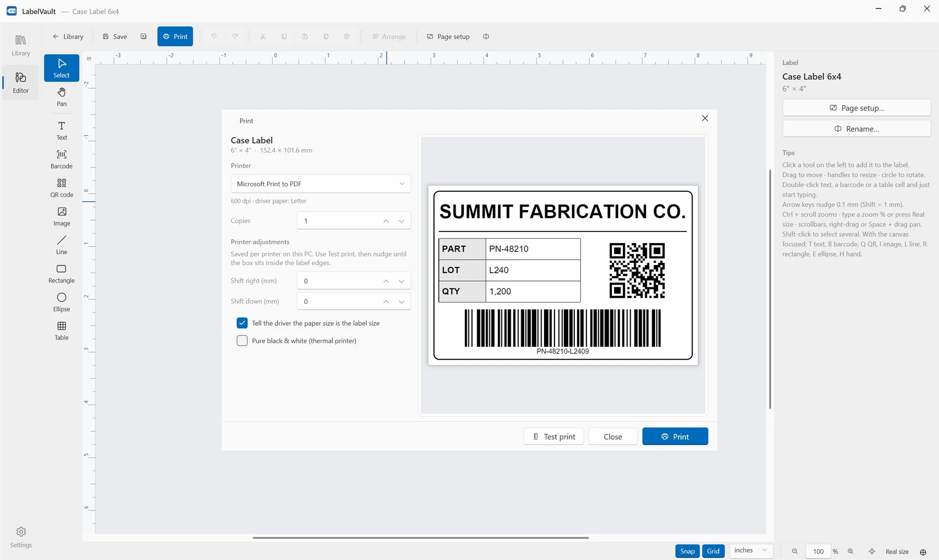This screenshot has height=560, width=939.
Task: Toggle the Grid button
Action: pos(713,551)
